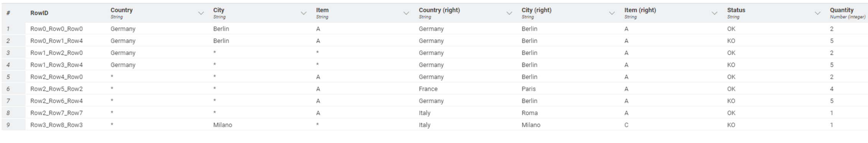
Task: Select the Paris cell
Action: point(529,89)
